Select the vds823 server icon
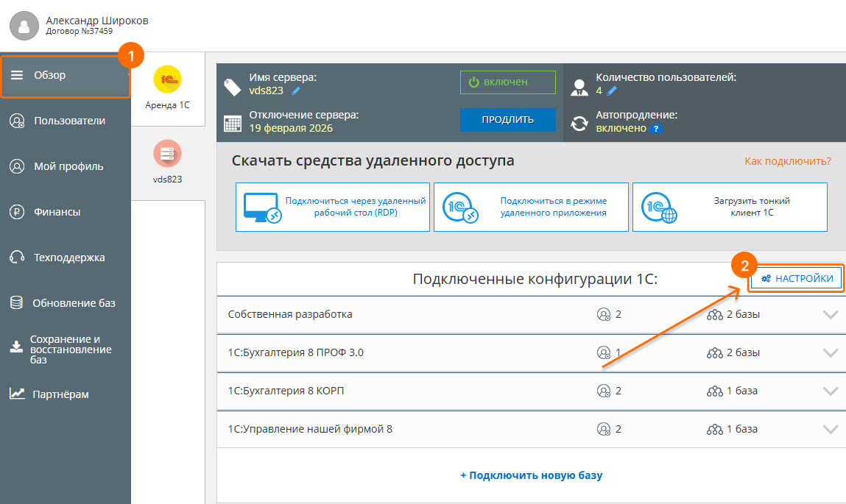846x504 pixels. [x=167, y=154]
